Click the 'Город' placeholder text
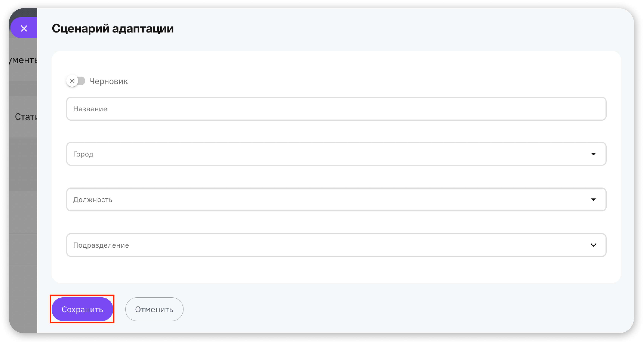This screenshot has height=344, width=644. (x=83, y=154)
